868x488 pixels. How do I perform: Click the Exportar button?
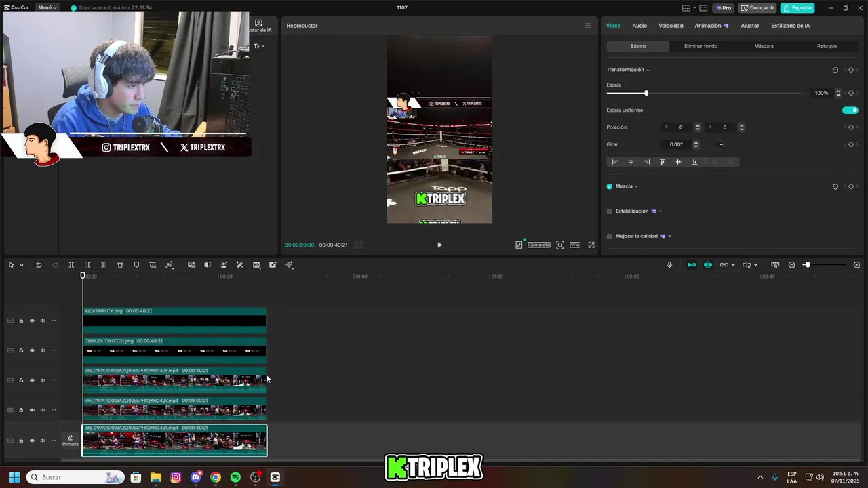797,8
